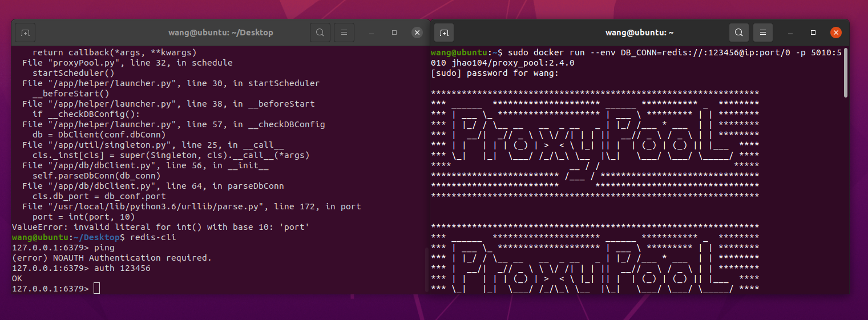Click 'self.parseDbConn(db_conn)' line
This screenshot has height=320, width=868.
pyautogui.click(x=96, y=176)
